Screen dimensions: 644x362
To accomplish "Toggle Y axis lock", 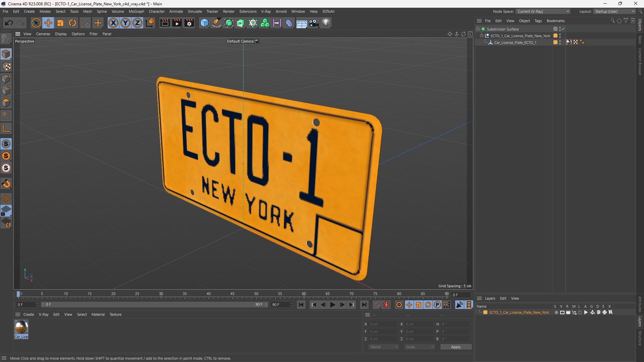I will 125,23.
